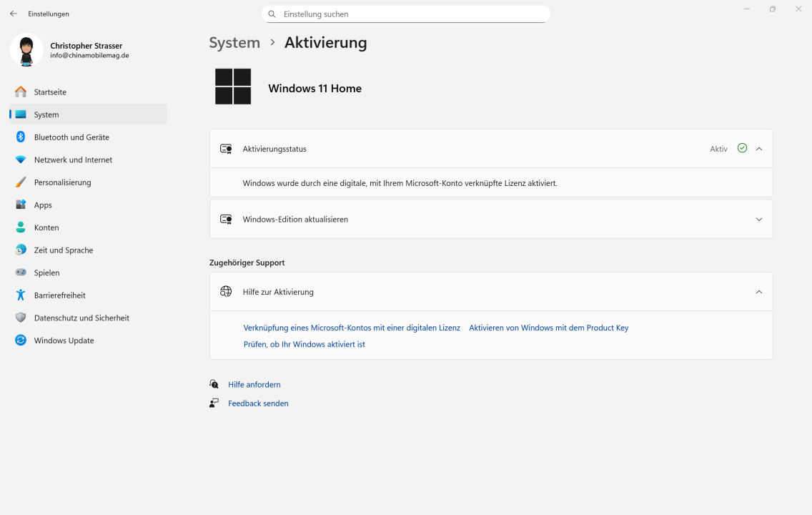Viewport: 812px width, 515px height.
Task: Select Apps label in sidebar
Action: coord(43,205)
